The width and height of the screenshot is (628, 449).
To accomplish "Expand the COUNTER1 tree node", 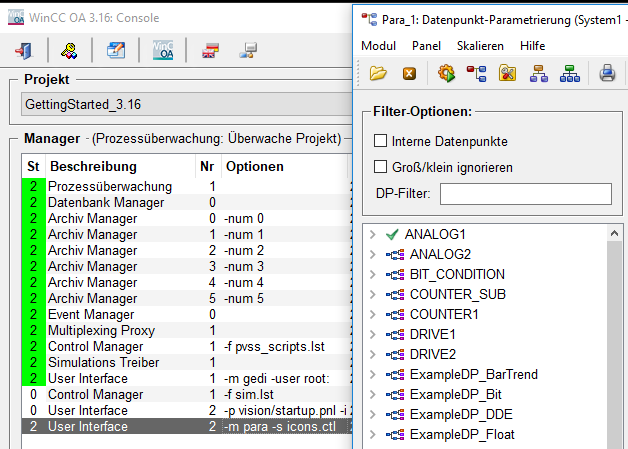I will [x=372, y=314].
